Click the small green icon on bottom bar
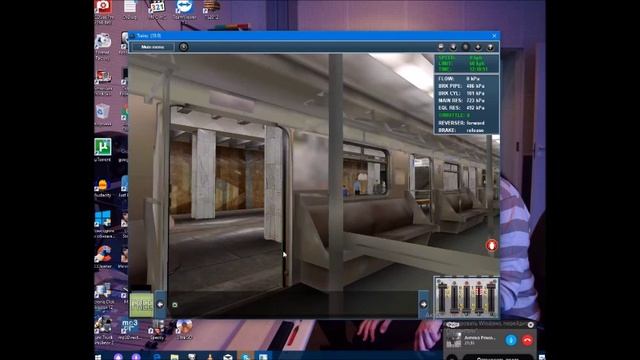The image size is (640, 360). pos(175,305)
